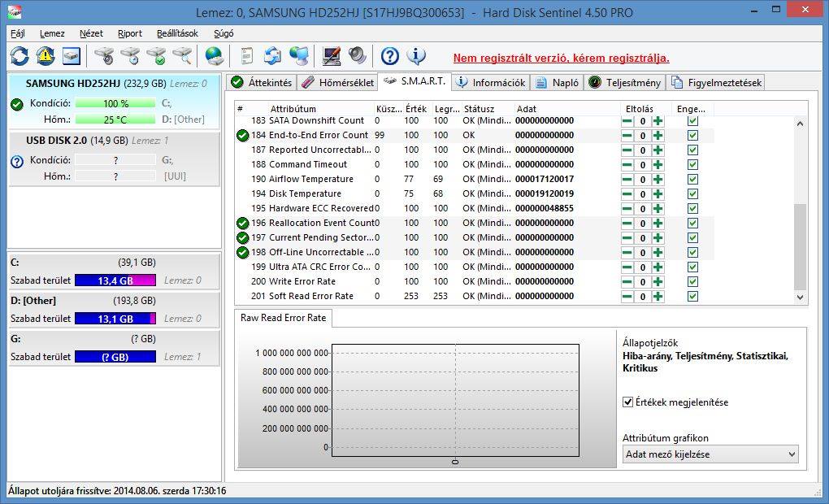The image size is (829, 504).
Task: Toggle enable checkbox for Command Timeout
Action: tap(692, 164)
